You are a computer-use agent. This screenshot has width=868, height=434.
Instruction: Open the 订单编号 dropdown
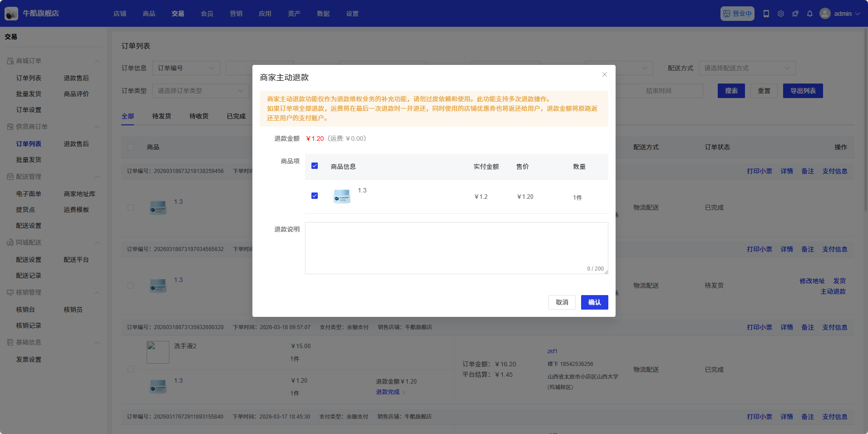click(x=186, y=68)
